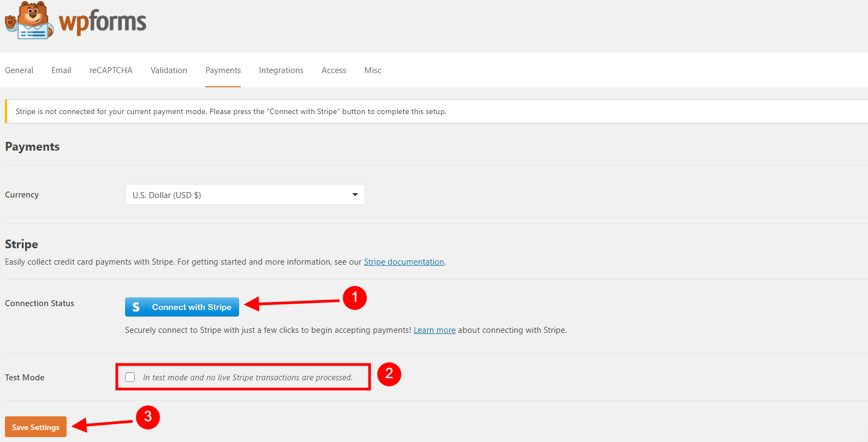Click the 'Connection Status' label

[x=39, y=303]
